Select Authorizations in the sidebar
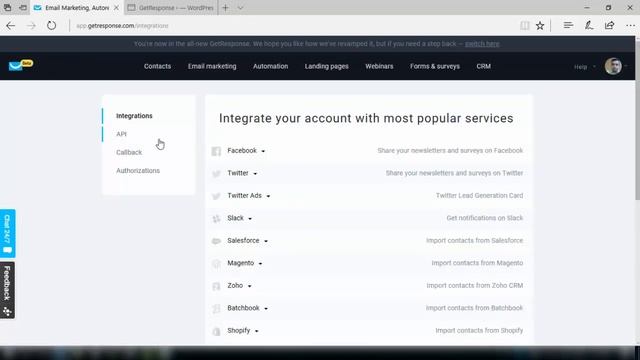640x360 pixels. tap(138, 171)
